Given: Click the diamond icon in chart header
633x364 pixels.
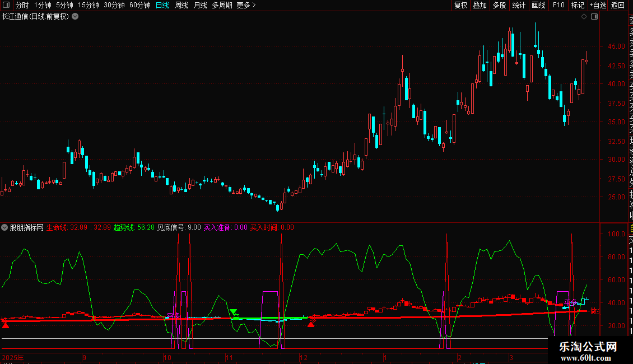Looking at the screenshot, I should [x=584, y=17].
